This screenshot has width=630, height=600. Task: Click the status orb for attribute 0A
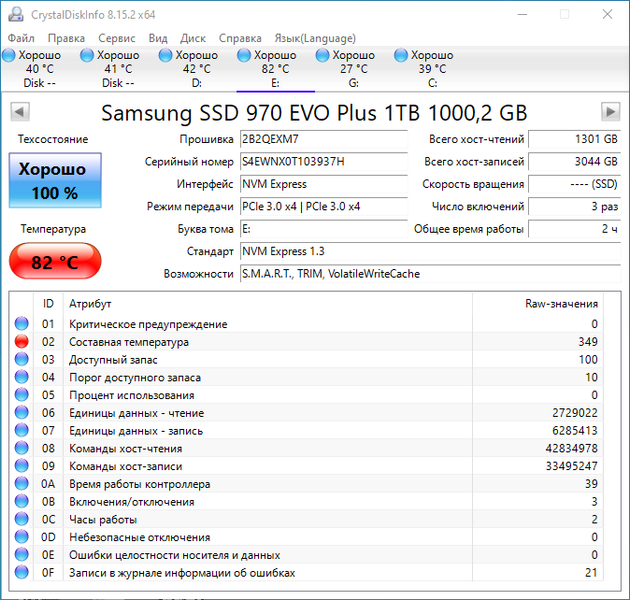coord(22,483)
